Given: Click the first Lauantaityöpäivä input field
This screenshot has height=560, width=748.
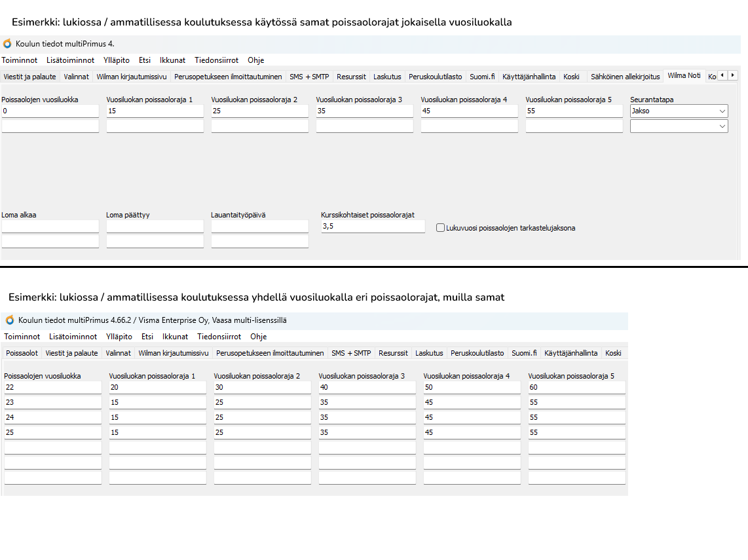Looking at the screenshot, I should click(259, 227).
